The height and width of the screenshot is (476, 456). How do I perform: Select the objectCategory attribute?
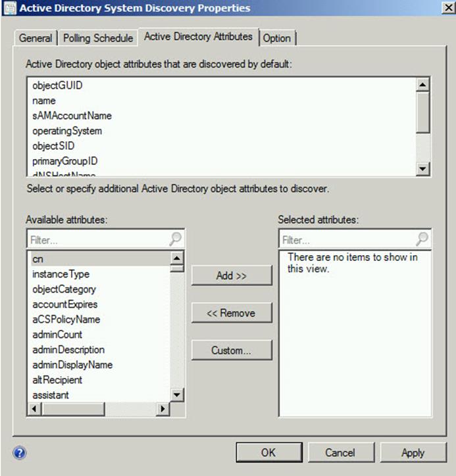64,289
